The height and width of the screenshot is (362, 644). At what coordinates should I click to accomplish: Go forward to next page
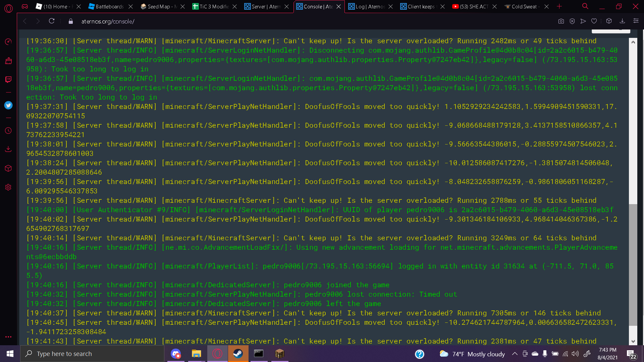(x=38, y=21)
